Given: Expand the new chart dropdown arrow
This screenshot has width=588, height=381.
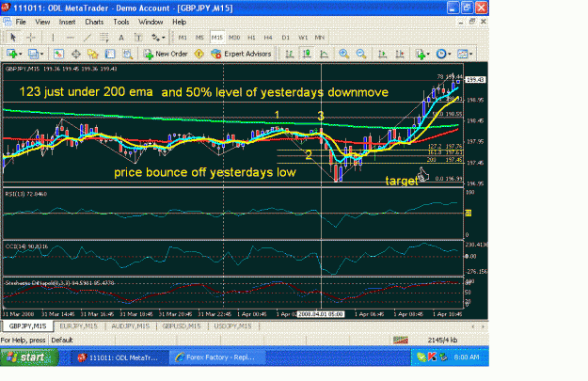Looking at the screenshot, I should (21, 54).
